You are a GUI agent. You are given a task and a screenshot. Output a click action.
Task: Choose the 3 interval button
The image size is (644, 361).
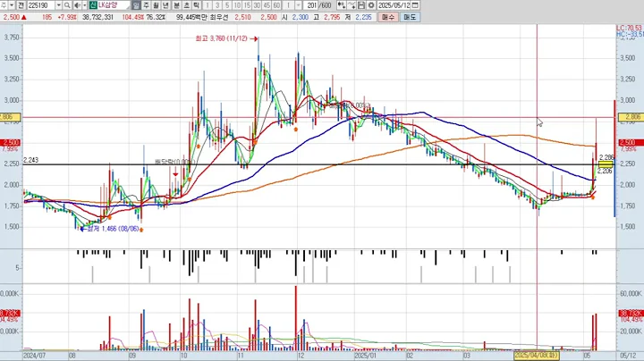(217, 5)
